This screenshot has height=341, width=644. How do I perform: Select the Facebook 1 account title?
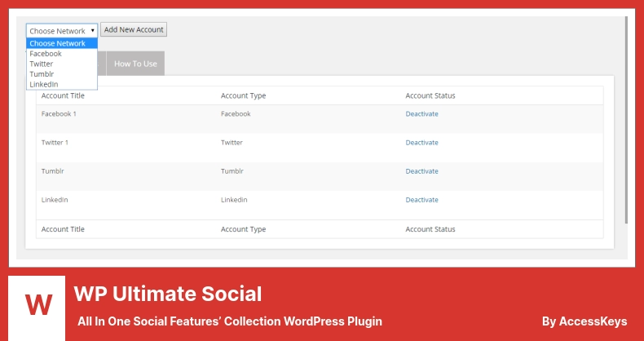coord(59,114)
